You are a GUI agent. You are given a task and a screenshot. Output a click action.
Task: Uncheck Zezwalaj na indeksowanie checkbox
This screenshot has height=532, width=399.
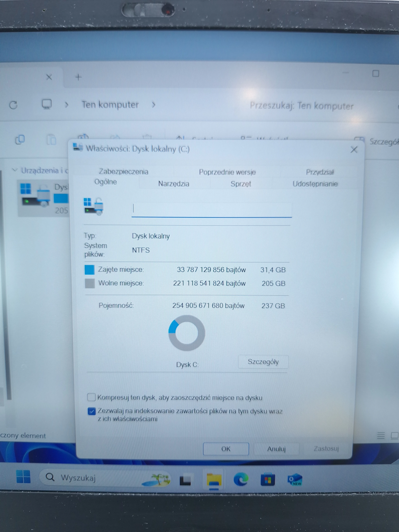[x=92, y=411]
